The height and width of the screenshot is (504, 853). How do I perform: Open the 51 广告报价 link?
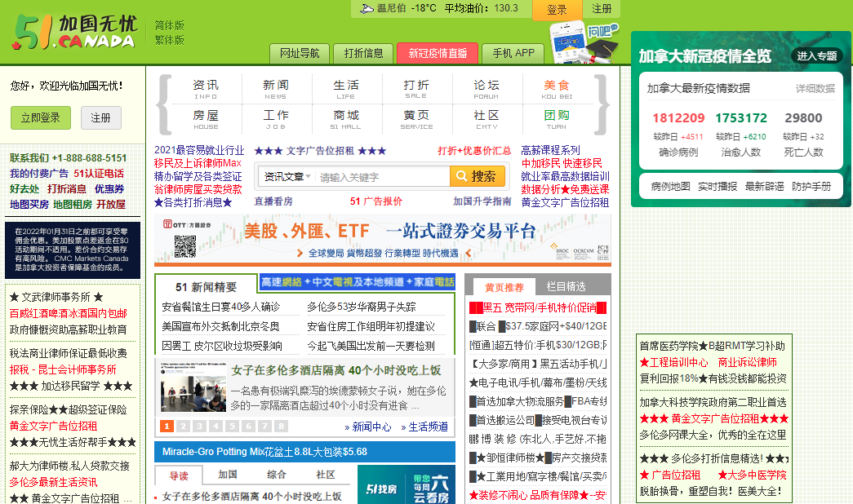pos(376,201)
